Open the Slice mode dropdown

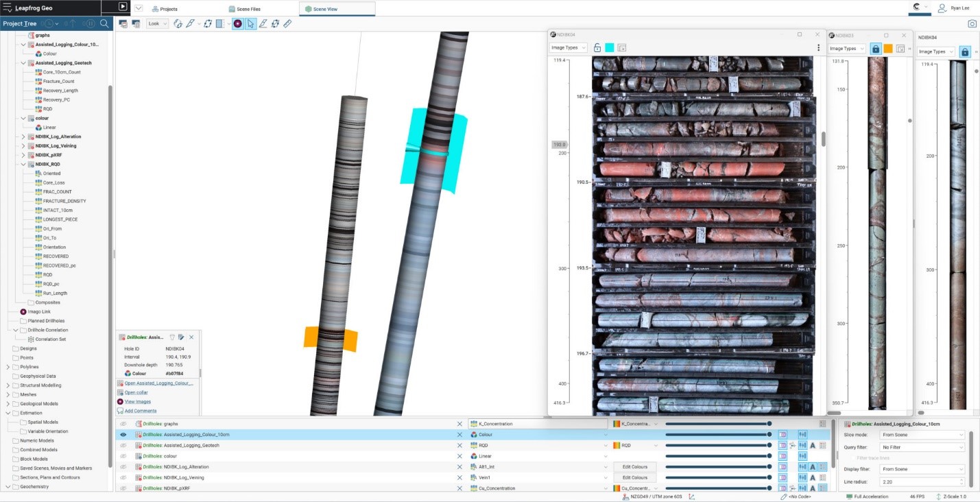pos(923,435)
